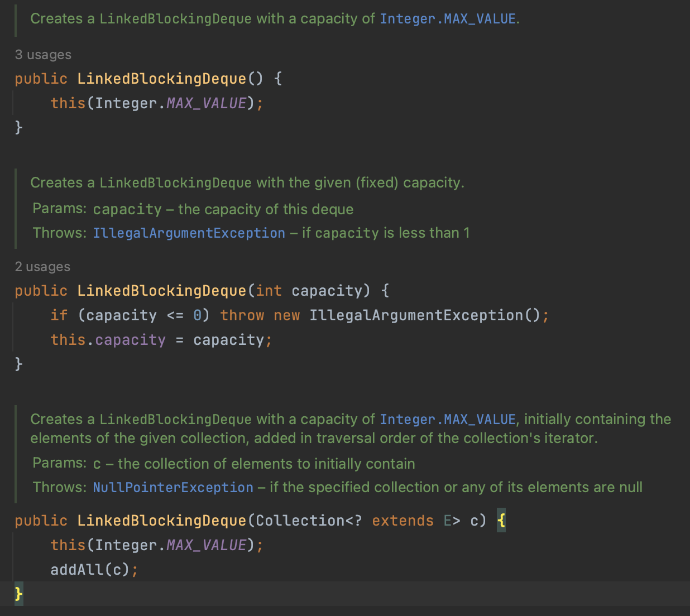Click the '2 usages' inlay hint

42,267
